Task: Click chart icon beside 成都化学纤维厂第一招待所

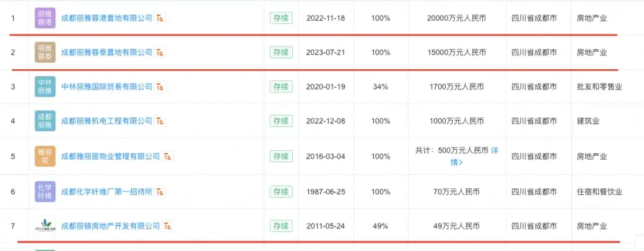Action: (x=160, y=192)
